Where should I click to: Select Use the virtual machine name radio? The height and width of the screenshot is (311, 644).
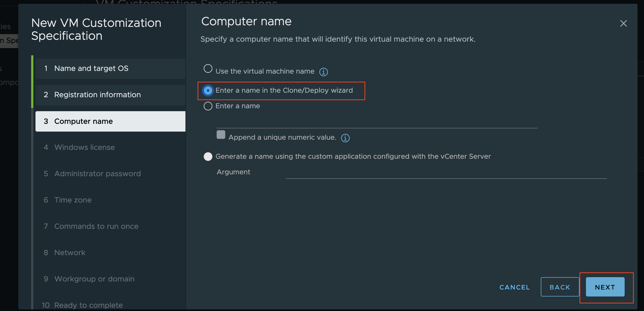click(x=208, y=69)
